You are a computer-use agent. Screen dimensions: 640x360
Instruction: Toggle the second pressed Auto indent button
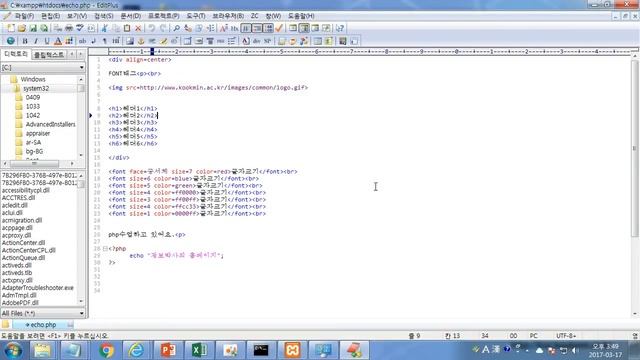coord(257,28)
